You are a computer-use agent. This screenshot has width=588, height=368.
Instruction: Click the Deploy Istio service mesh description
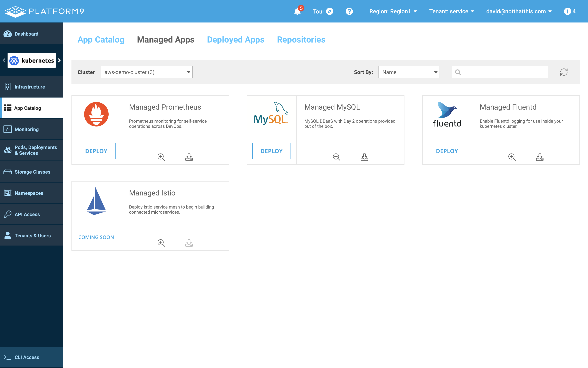pyautogui.click(x=171, y=210)
